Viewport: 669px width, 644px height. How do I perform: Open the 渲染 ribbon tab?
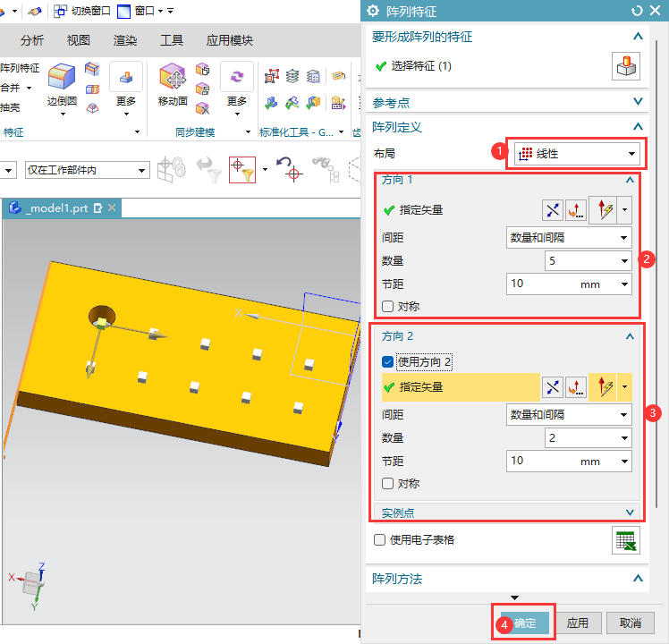click(125, 40)
